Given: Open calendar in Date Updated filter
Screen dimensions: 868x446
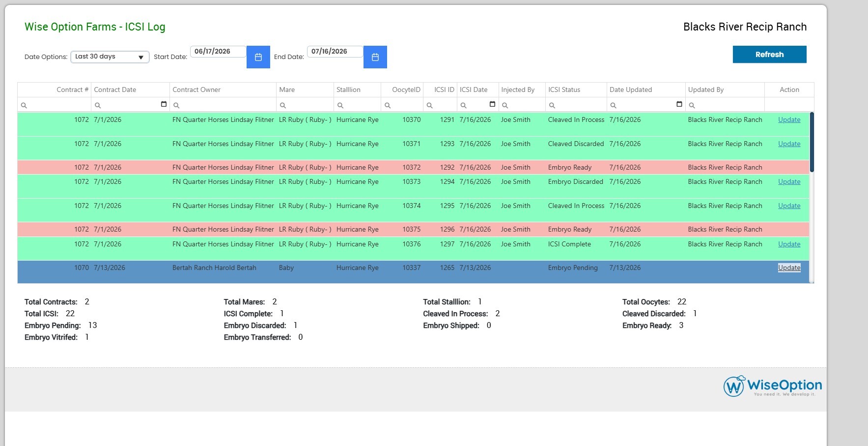Looking at the screenshot, I should pyautogui.click(x=679, y=104).
